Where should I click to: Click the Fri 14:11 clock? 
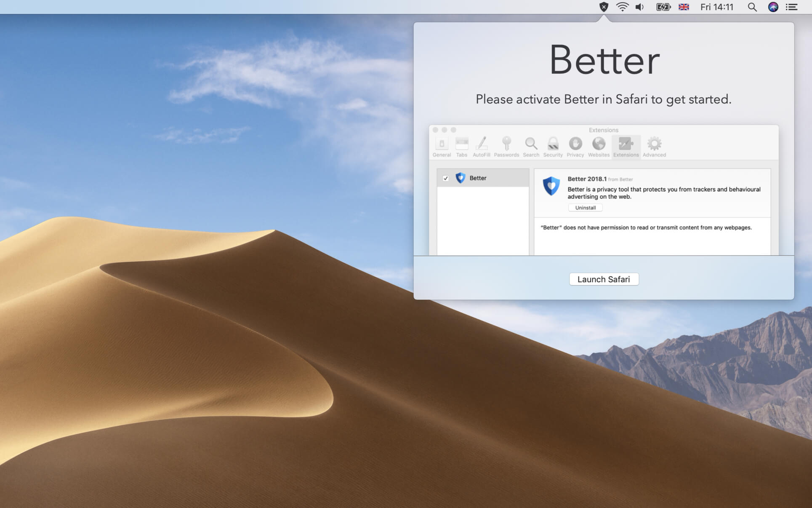716,7
